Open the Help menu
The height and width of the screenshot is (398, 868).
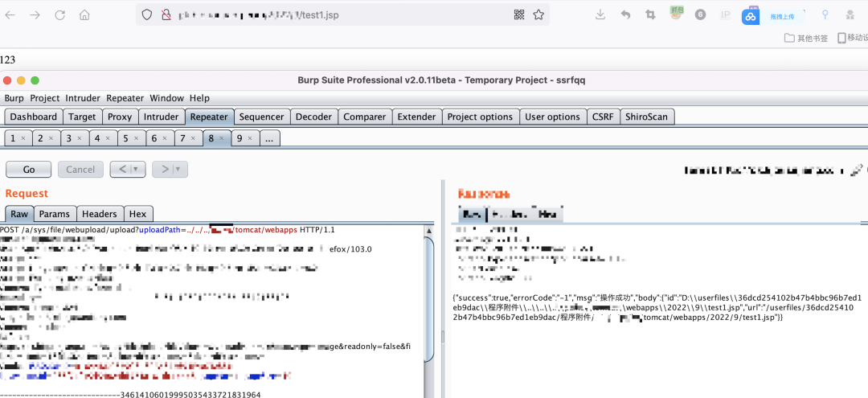pyautogui.click(x=199, y=98)
